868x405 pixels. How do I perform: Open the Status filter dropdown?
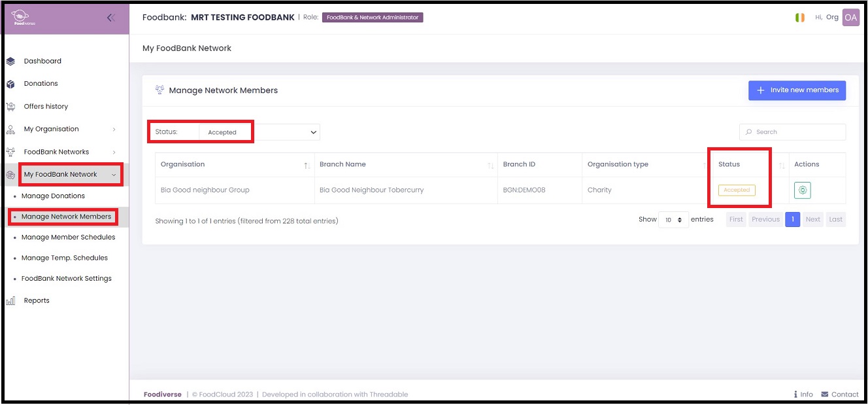(x=259, y=132)
